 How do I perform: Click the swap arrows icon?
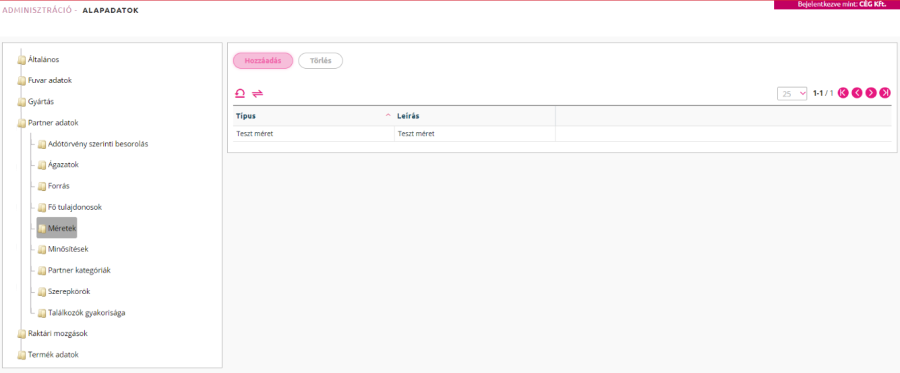click(x=258, y=93)
